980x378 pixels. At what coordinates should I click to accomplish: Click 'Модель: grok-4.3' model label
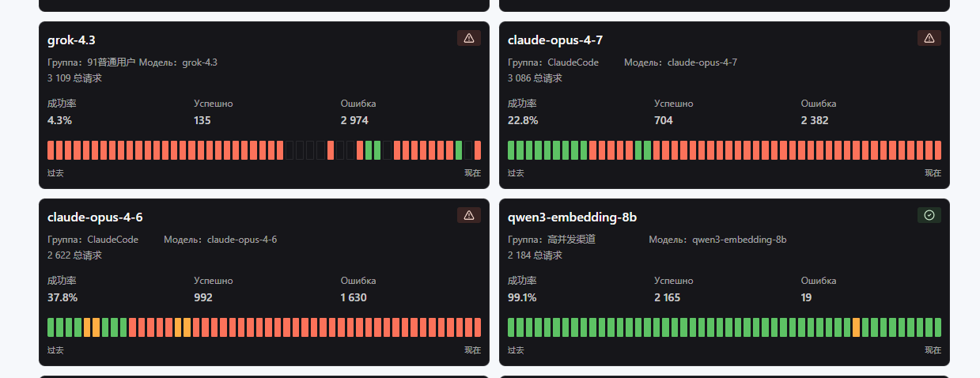click(178, 62)
